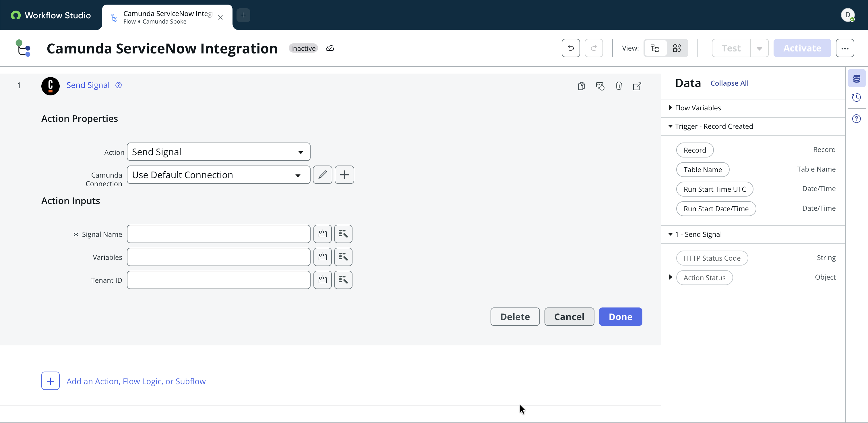Open execution history clock icon

[856, 97]
